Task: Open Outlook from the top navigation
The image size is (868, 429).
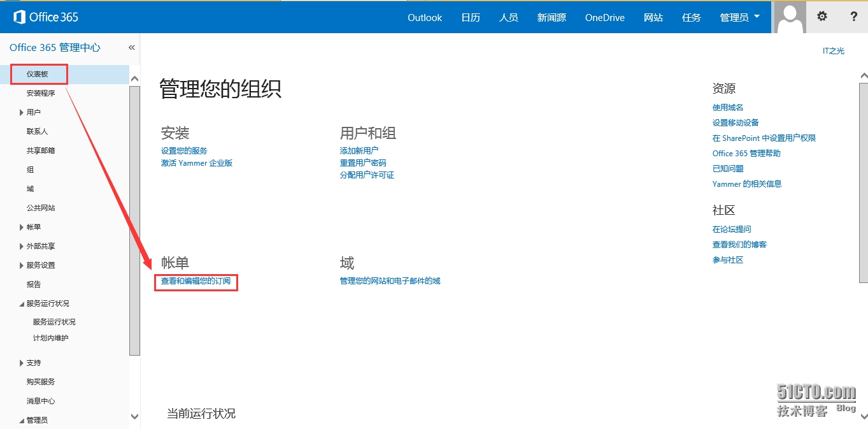Action: pos(425,17)
